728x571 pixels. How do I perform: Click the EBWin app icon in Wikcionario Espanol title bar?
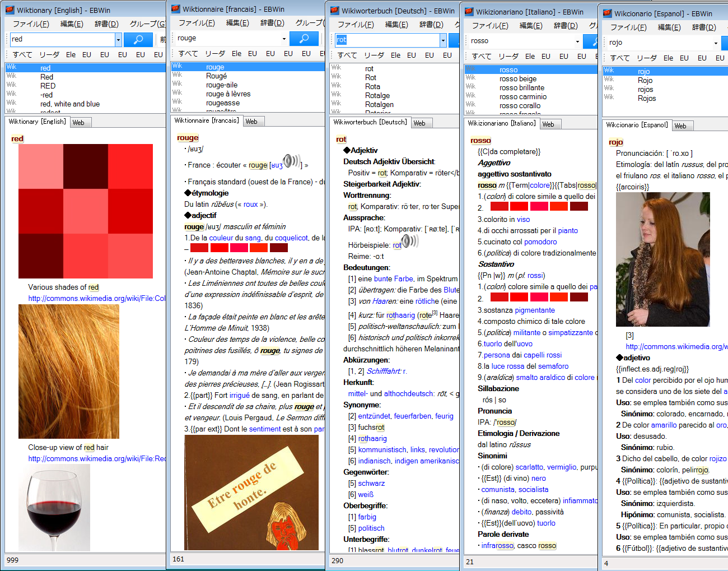[608, 13]
